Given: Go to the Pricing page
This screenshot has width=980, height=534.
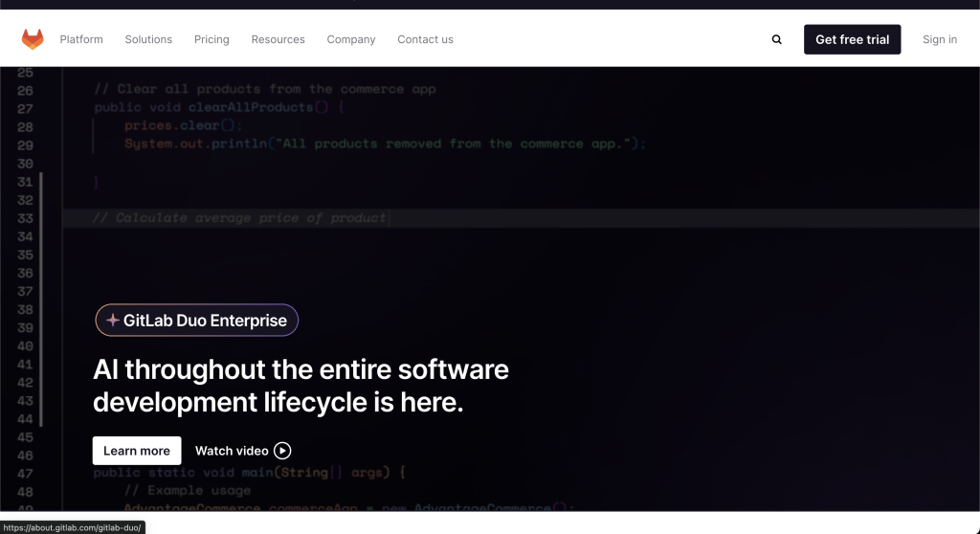Looking at the screenshot, I should [x=212, y=39].
